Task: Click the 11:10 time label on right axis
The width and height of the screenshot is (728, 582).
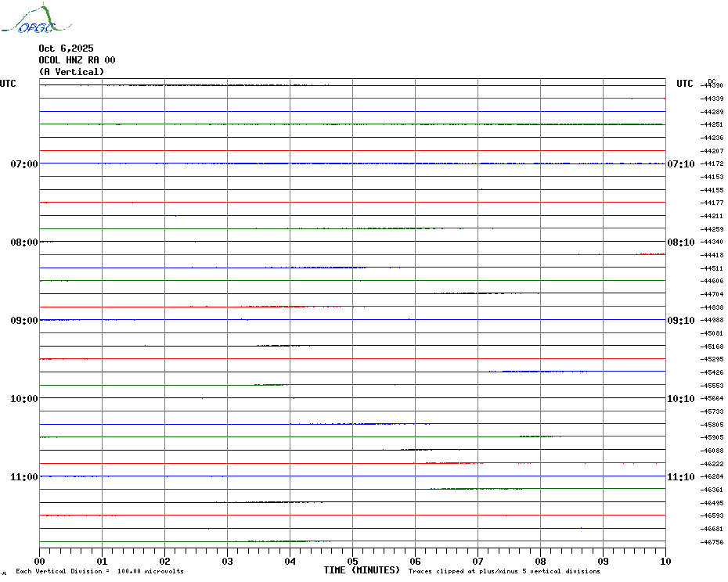Action: (680, 476)
